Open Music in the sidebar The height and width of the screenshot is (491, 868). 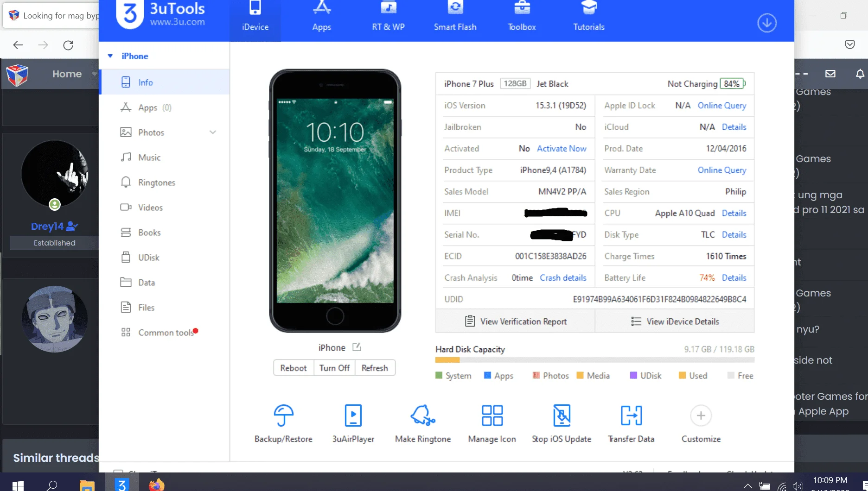click(165, 157)
